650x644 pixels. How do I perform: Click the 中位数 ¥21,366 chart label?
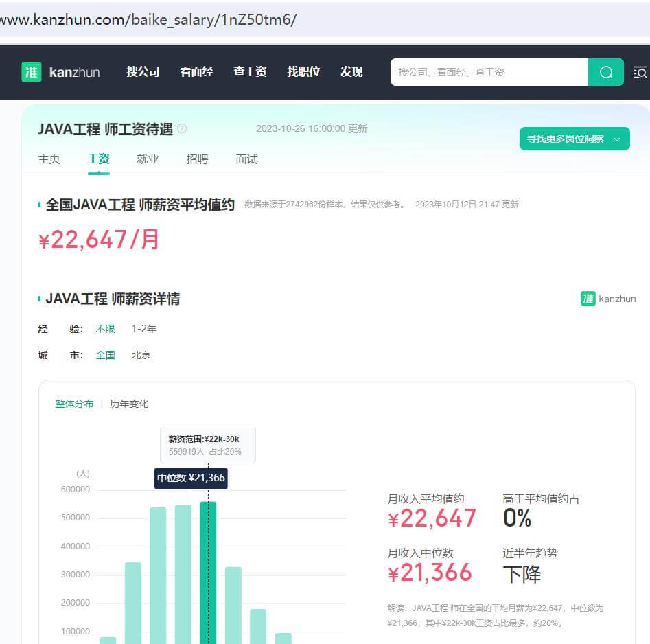tap(191, 478)
